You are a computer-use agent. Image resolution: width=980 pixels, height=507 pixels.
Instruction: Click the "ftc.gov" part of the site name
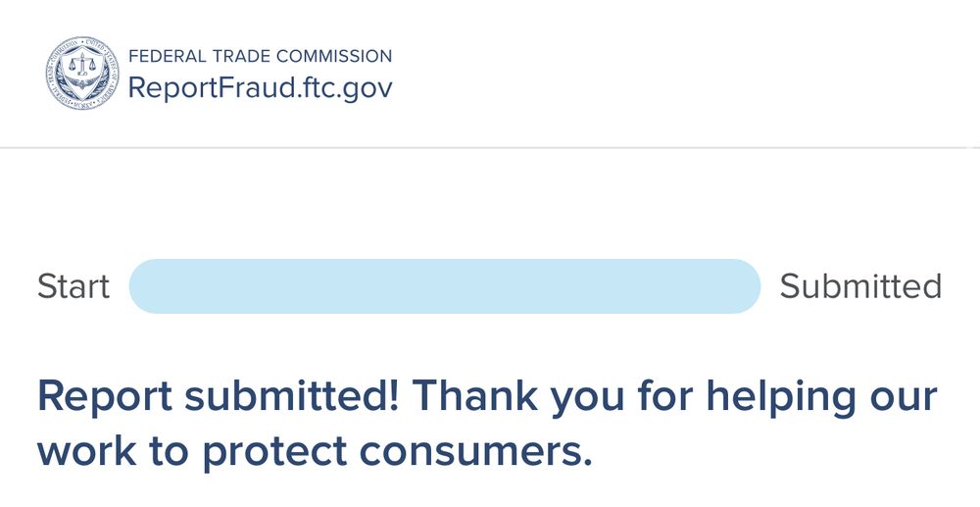click(x=344, y=87)
